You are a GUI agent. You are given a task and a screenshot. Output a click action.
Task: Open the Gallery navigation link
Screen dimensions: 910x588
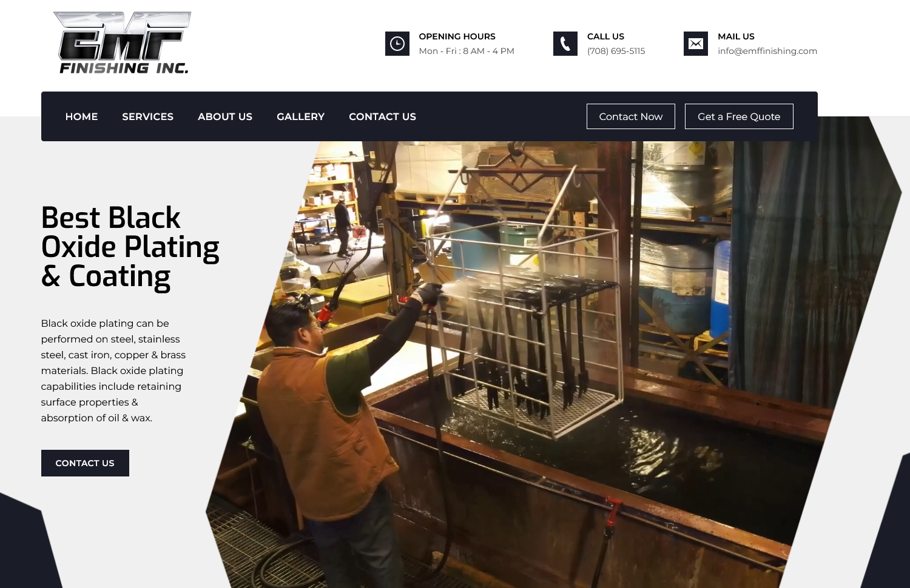point(300,116)
